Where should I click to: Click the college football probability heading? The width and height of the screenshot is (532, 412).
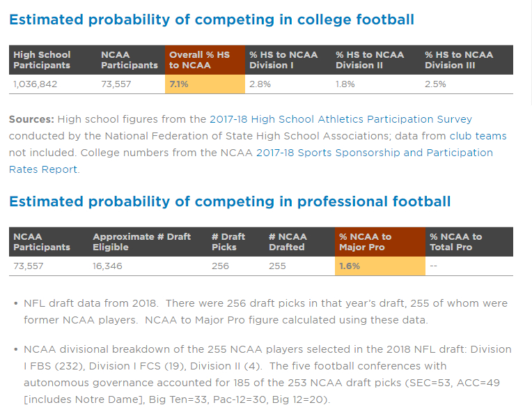[x=212, y=20]
